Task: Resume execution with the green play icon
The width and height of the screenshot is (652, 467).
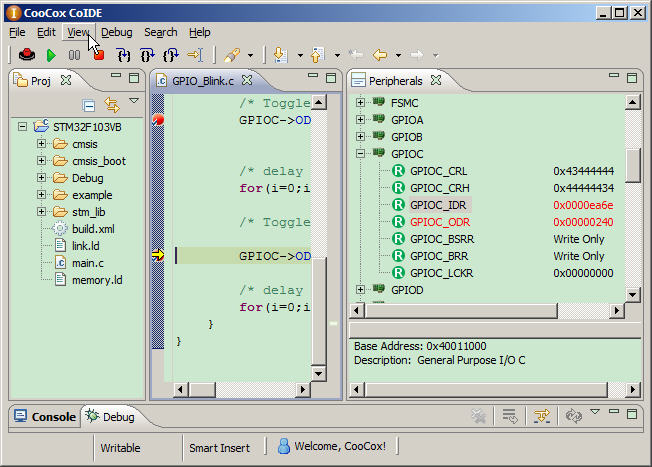Action: tap(51, 55)
